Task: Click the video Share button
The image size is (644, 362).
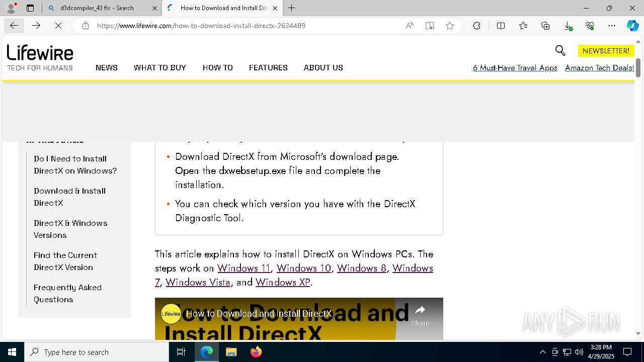Action: pos(420,316)
